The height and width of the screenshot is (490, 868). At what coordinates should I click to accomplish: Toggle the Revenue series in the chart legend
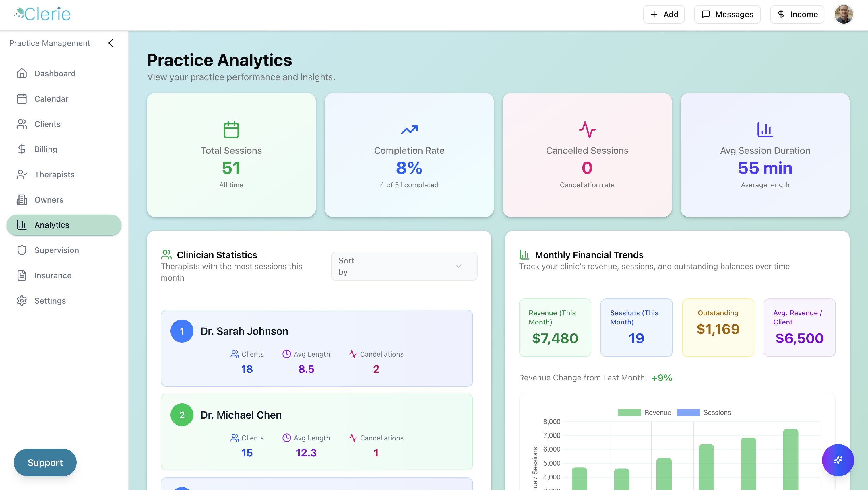(657, 412)
